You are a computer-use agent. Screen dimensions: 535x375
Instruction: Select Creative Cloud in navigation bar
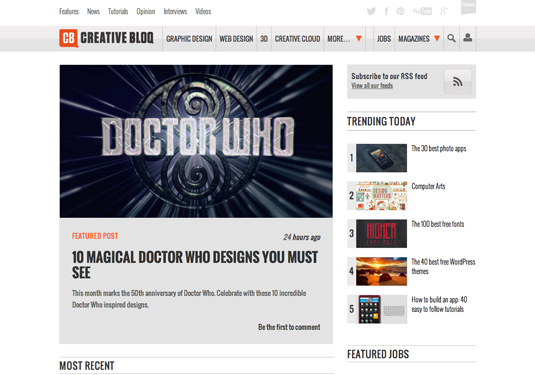[x=297, y=39]
